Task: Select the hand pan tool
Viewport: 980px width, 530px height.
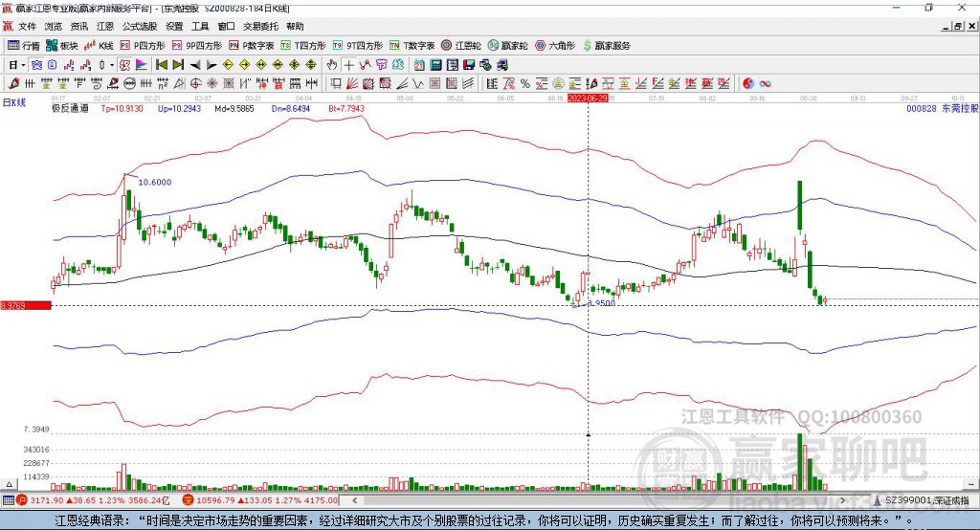Action: [332, 65]
